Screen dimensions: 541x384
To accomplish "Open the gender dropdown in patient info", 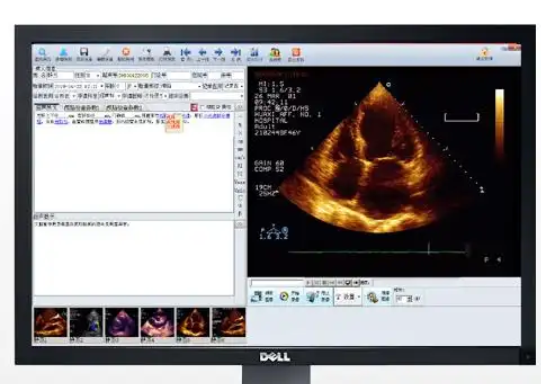I will tap(98, 76).
